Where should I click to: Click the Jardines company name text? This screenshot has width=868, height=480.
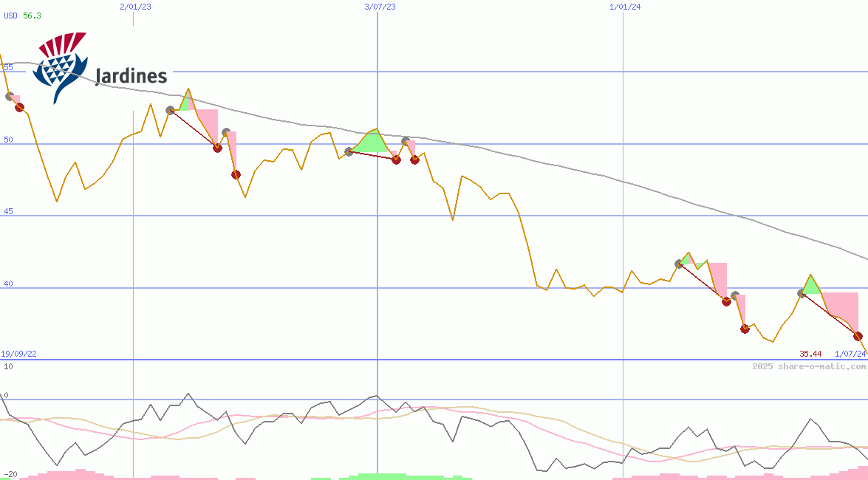[x=131, y=76]
